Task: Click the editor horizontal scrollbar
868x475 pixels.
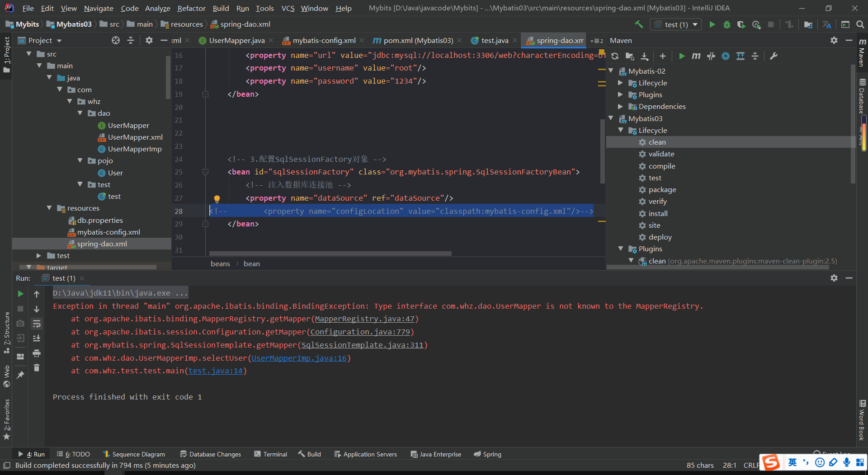Action: pyautogui.click(x=330, y=254)
